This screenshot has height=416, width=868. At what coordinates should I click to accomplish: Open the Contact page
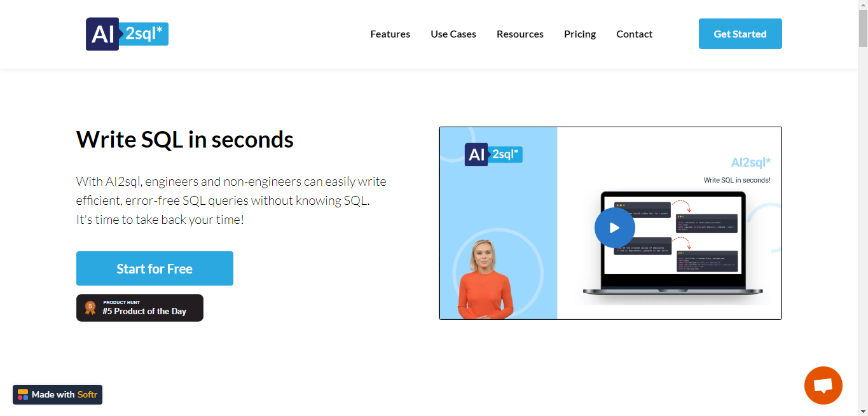[635, 34]
